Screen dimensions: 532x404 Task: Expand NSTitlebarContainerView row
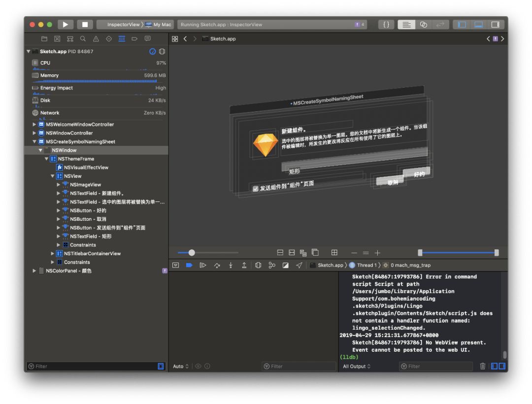(52, 254)
